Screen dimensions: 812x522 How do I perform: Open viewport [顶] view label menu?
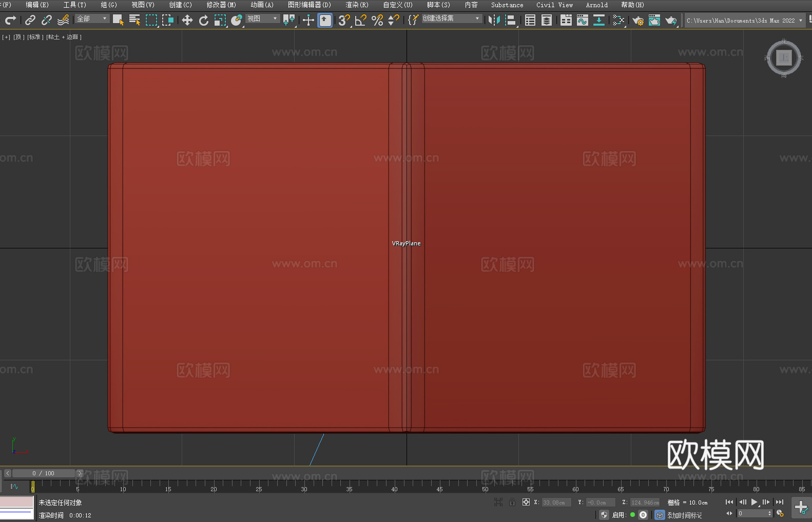19,37
